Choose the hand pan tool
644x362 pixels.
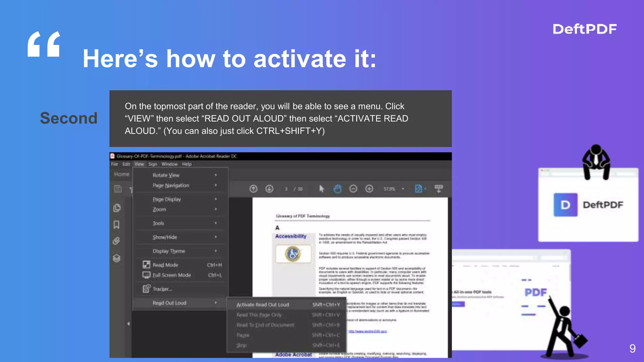click(337, 189)
